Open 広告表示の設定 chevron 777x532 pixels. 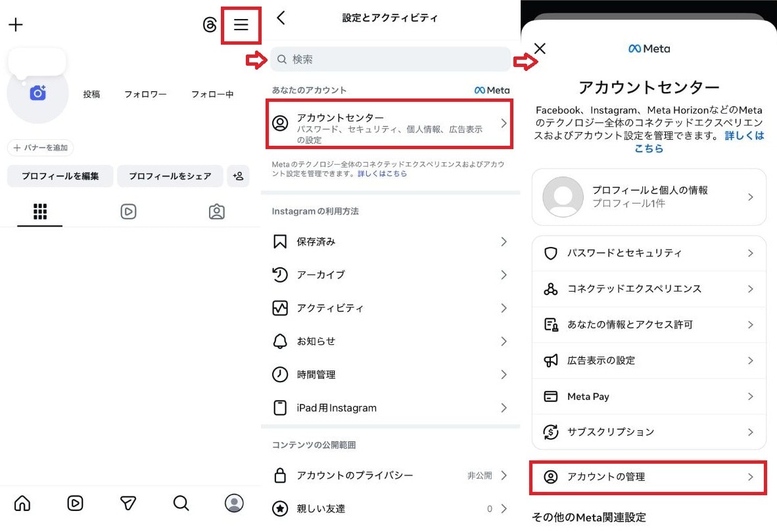pos(750,361)
